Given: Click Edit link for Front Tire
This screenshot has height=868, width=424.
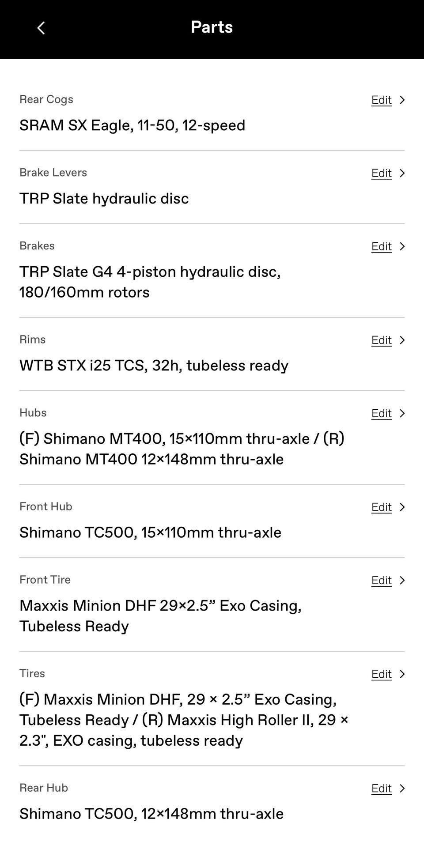Looking at the screenshot, I should 381,581.
